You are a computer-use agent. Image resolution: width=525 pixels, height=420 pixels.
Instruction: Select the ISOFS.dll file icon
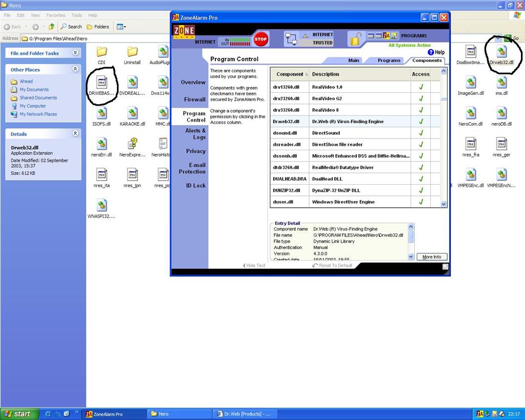[102, 113]
